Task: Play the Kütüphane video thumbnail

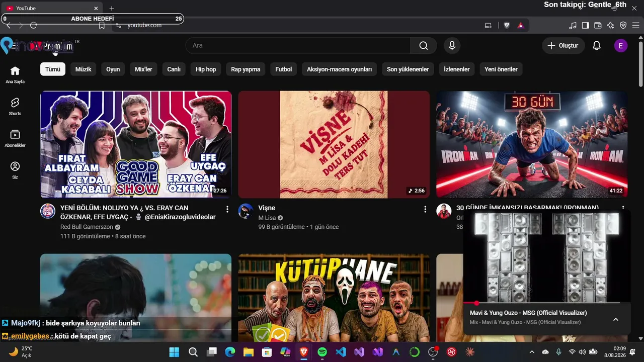Action: click(x=334, y=298)
